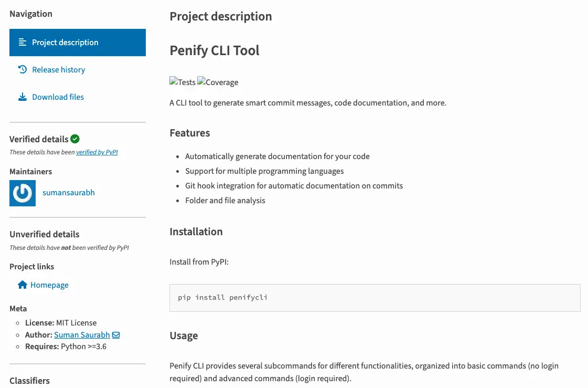Click the sumansaurabh maintainer avatar
Viewport: 588px width, 388px height.
click(23, 193)
